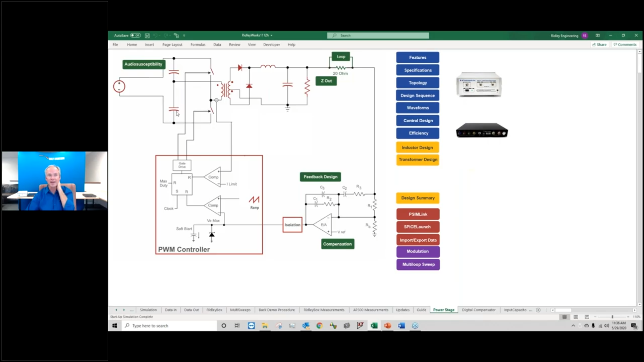
Task: Expand the Customize Quick Access Toolbar arrow
Action: pyautogui.click(x=184, y=35)
